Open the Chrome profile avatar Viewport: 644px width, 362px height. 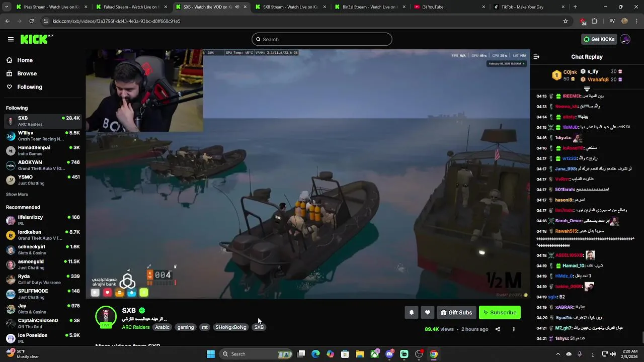click(624, 21)
